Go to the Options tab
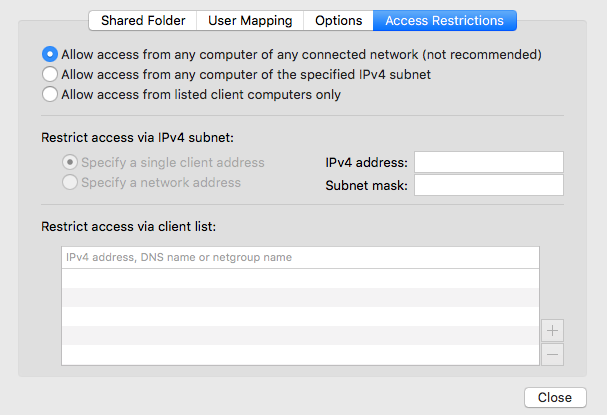 tap(338, 21)
